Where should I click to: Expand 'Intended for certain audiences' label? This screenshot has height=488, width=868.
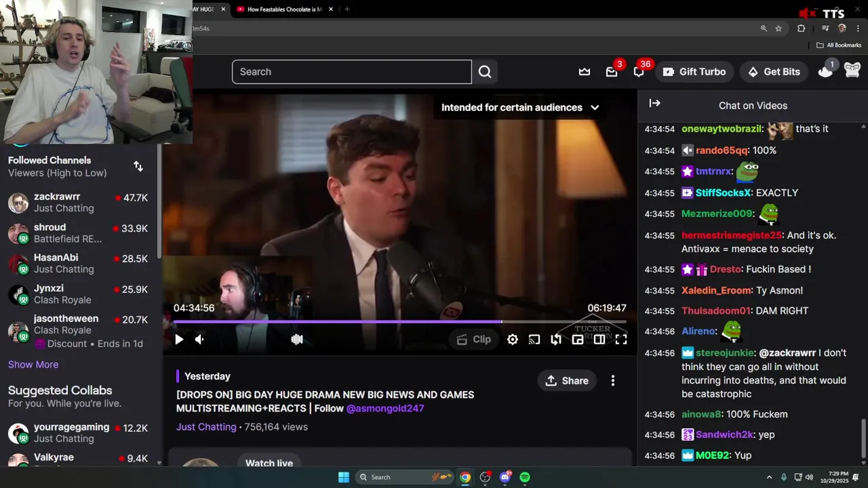520,107
